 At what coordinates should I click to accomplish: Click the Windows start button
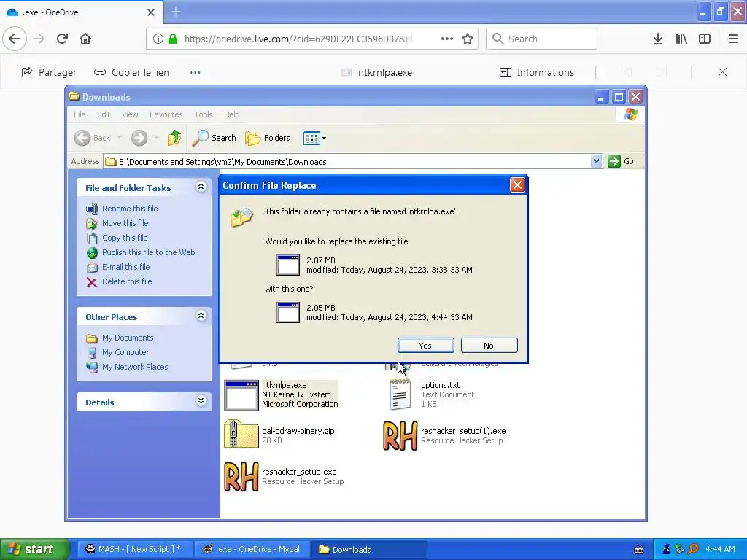34,549
